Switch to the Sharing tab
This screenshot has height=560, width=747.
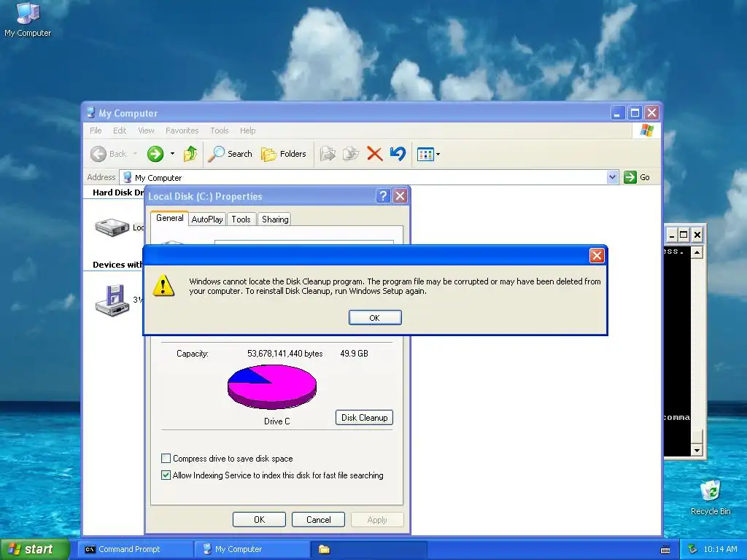[x=275, y=219]
